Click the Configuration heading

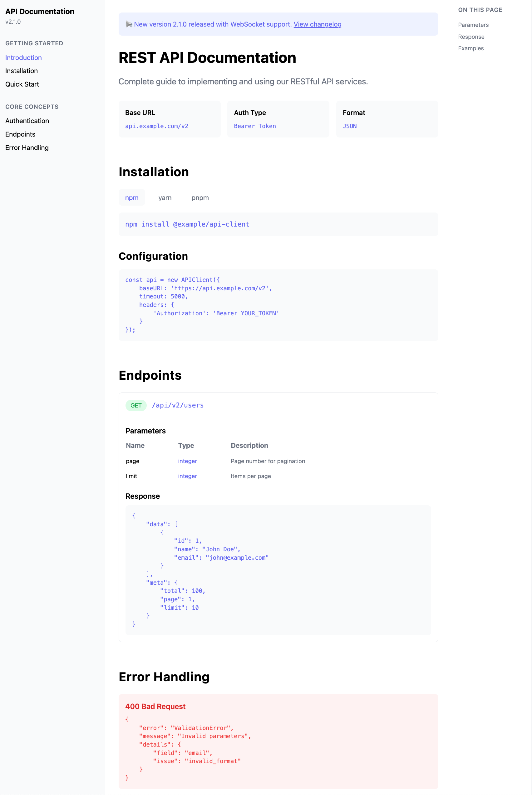tap(153, 256)
